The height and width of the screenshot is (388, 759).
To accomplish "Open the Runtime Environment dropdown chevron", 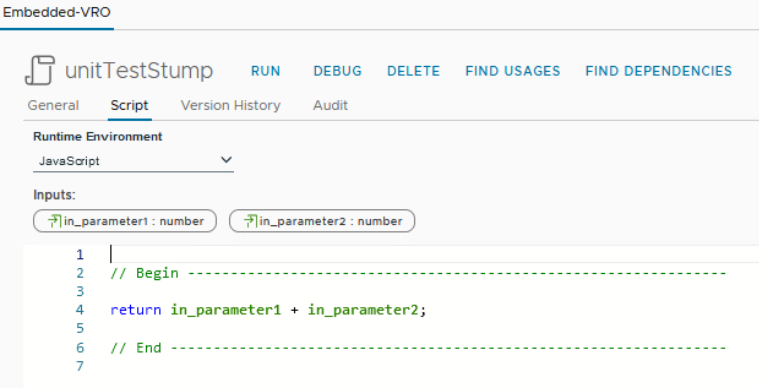I will click(226, 160).
